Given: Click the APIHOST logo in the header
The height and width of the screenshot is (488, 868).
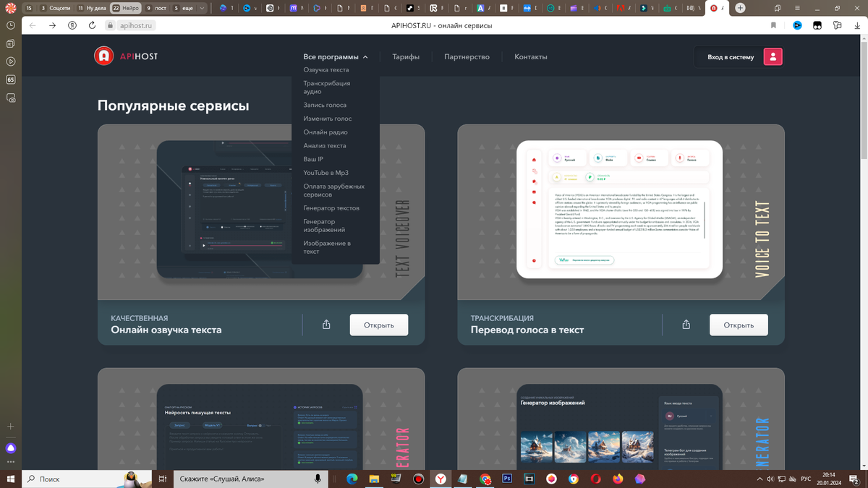Looking at the screenshot, I should coord(125,56).
